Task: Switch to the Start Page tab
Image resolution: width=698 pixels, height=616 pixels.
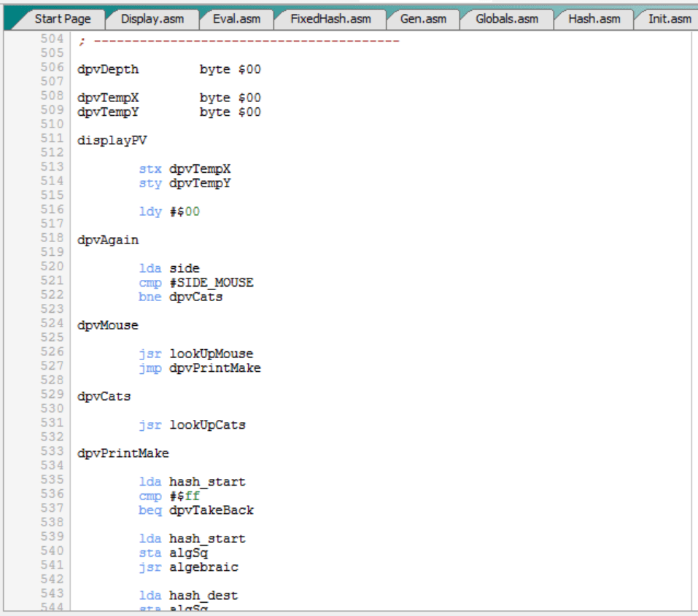Action: [x=62, y=19]
